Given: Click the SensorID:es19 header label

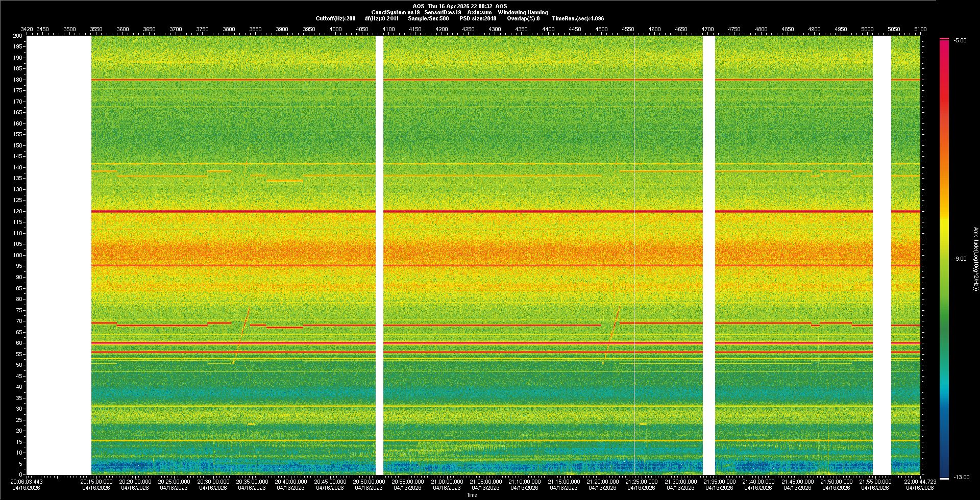Looking at the screenshot, I should click(x=443, y=12).
